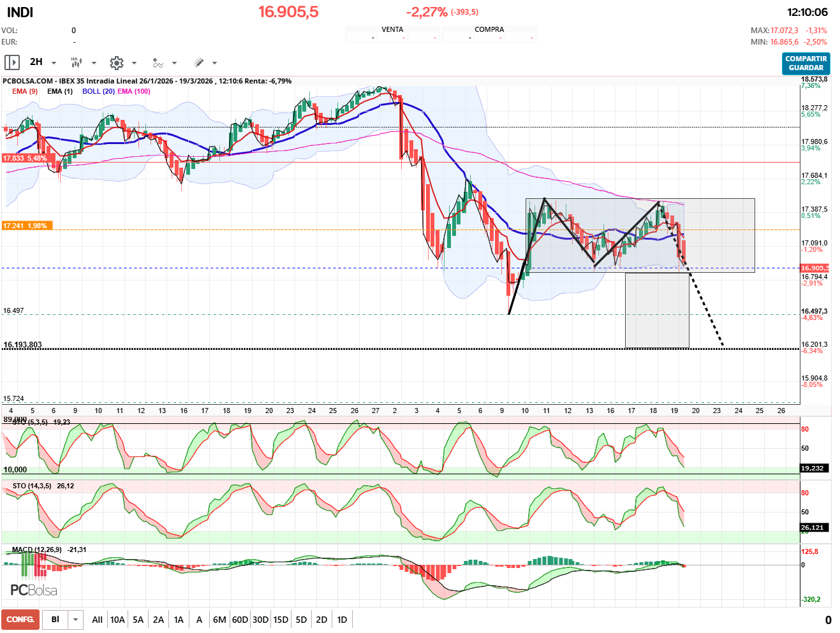Expand the 2H timeframe dropdown

coord(54,63)
